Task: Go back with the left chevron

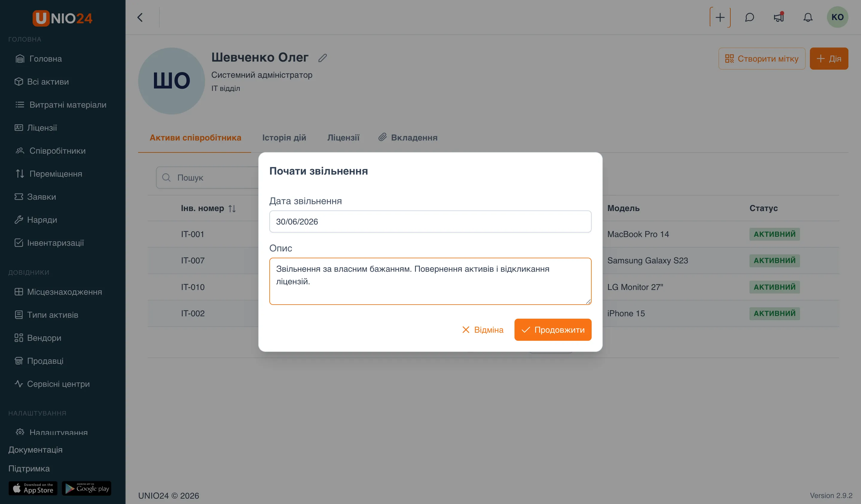Action: [140, 17]
